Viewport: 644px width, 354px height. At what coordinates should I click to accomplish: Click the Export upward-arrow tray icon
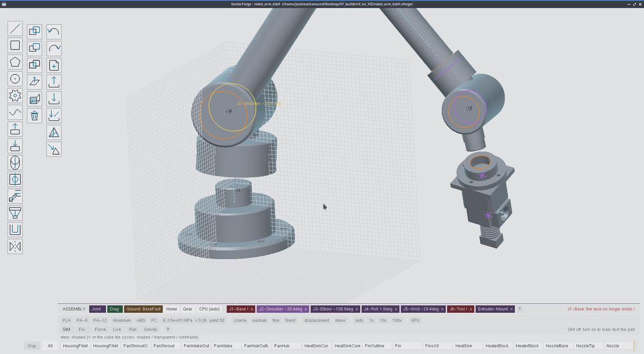[54, 82]
